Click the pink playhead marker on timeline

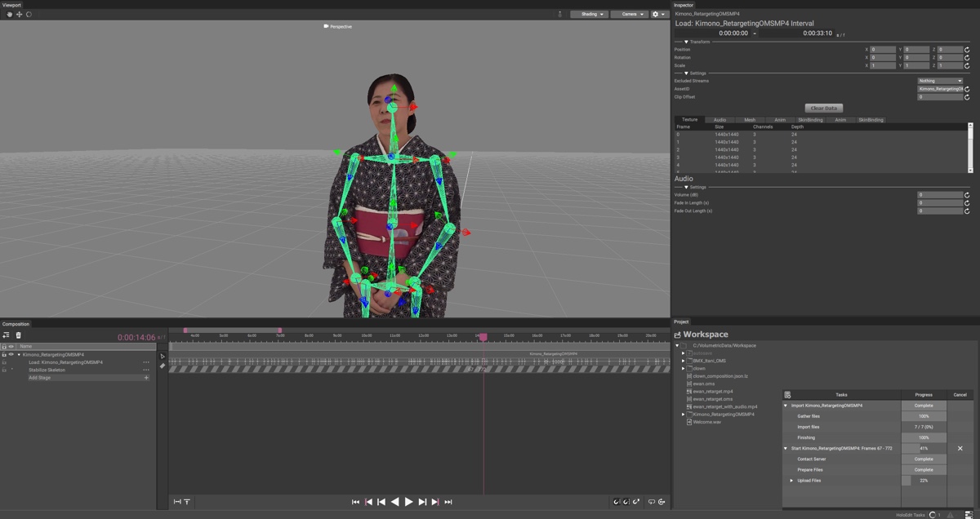click(483, 336)
